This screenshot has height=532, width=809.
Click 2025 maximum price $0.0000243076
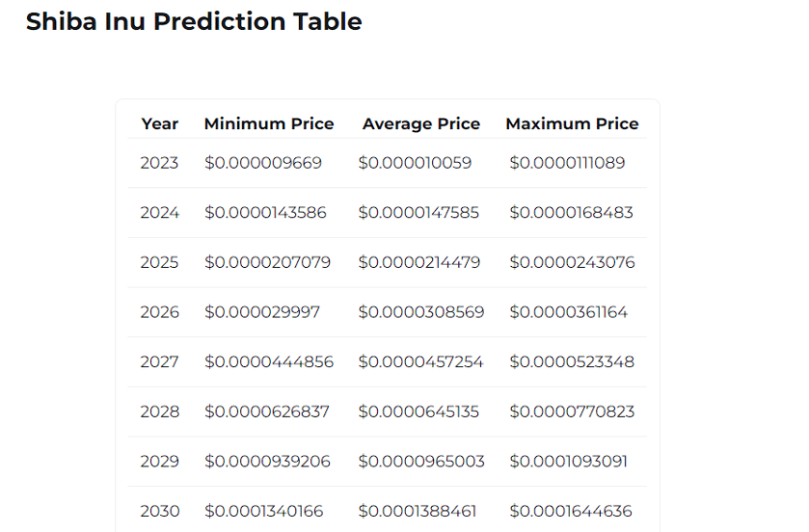[572, 262]
